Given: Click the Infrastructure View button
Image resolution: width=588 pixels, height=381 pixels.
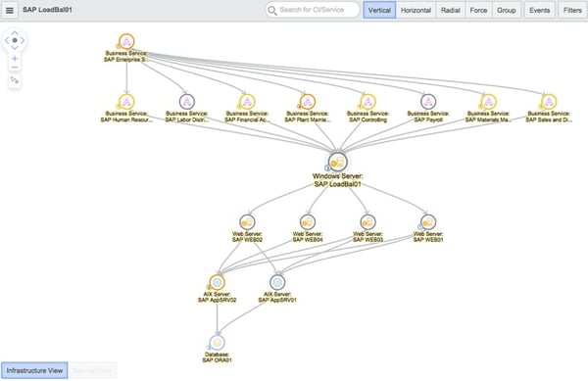Looking at the screenshot, I should (34, 370).
